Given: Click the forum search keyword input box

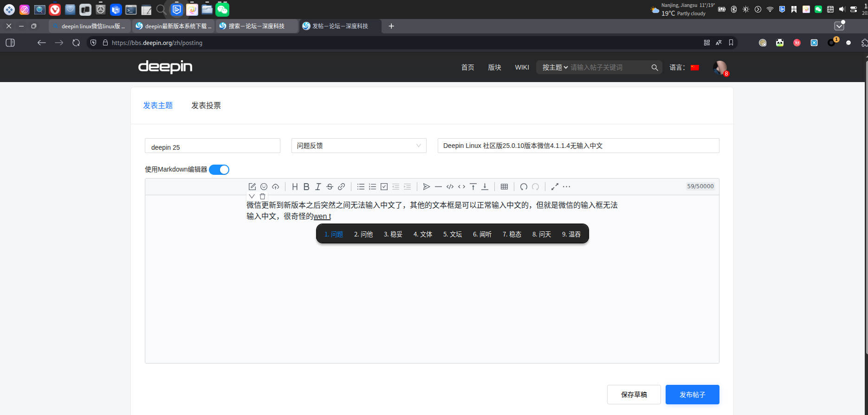Looking at the screenshot, I should coord(608,67).
